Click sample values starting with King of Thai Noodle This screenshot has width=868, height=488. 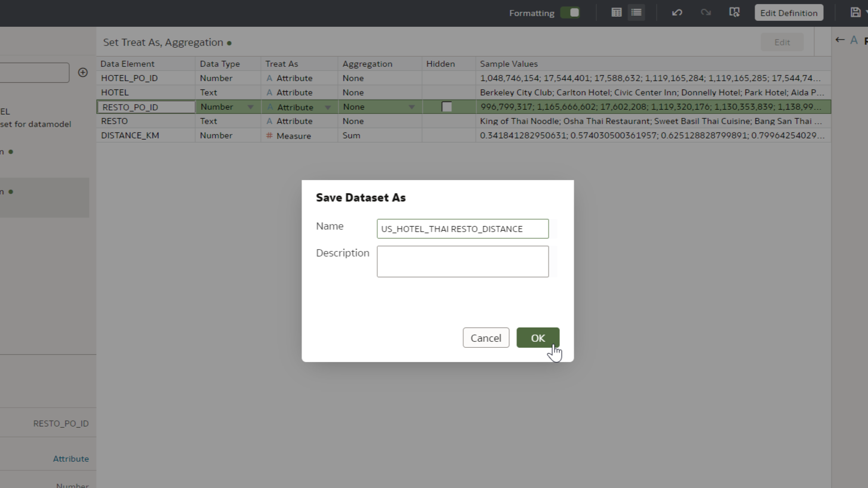651,121
